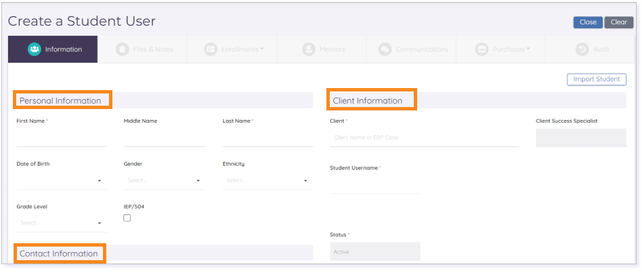Open the Gender select dropdown

165,180
